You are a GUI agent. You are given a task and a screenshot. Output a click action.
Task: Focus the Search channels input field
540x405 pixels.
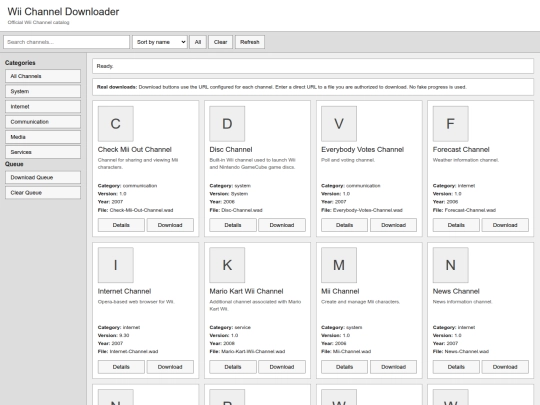coord(66,42)
